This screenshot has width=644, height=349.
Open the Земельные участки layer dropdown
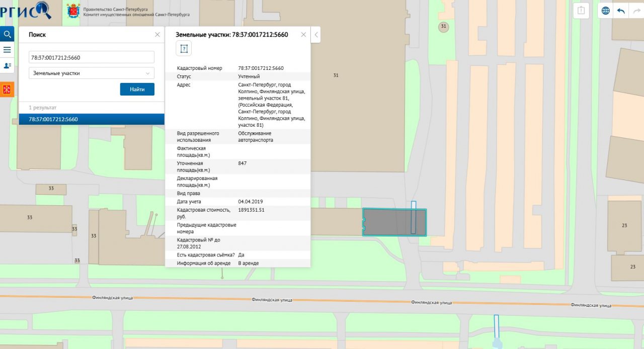pyautogui.click(x=92, y=73)
